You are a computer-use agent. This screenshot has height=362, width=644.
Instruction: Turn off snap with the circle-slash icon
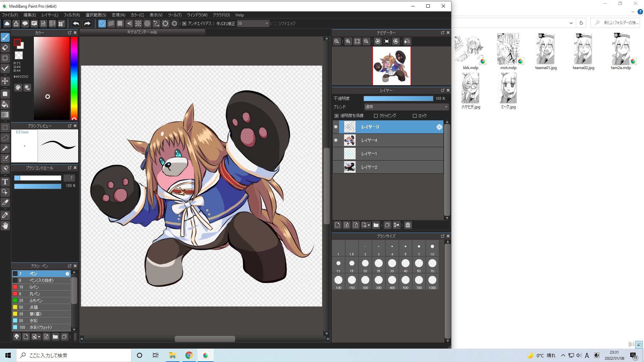pos(102,23)
